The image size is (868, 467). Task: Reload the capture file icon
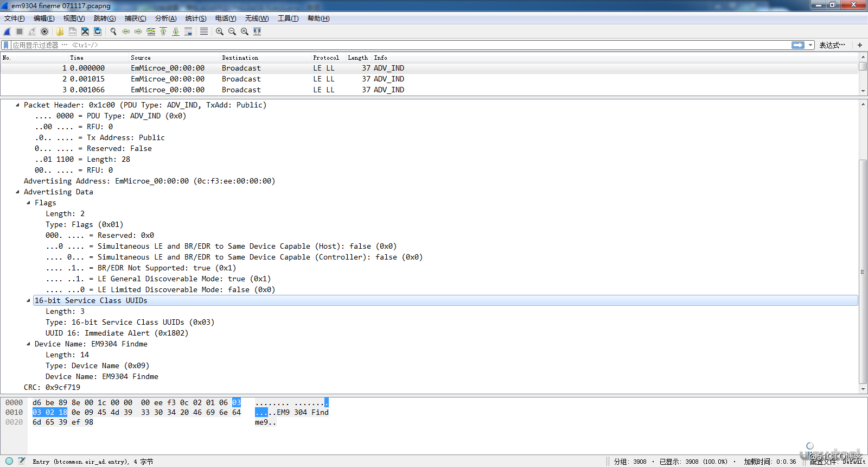coord(98,31)
